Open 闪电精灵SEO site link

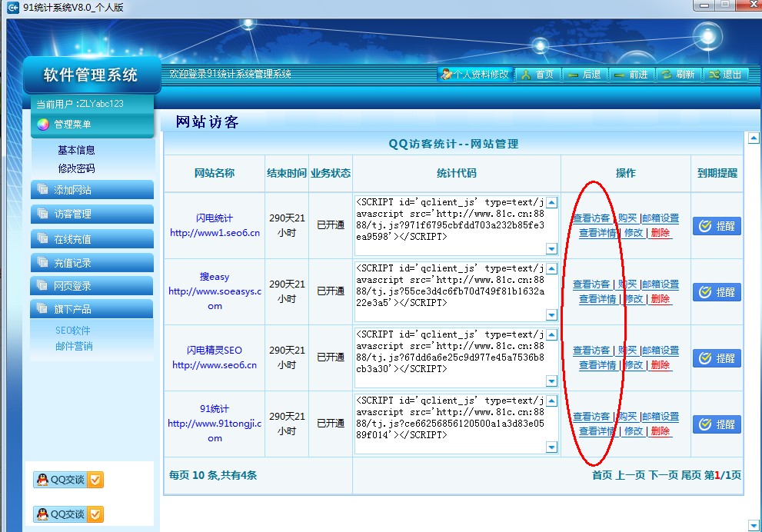pyautogui.click(x=215, y=357)
